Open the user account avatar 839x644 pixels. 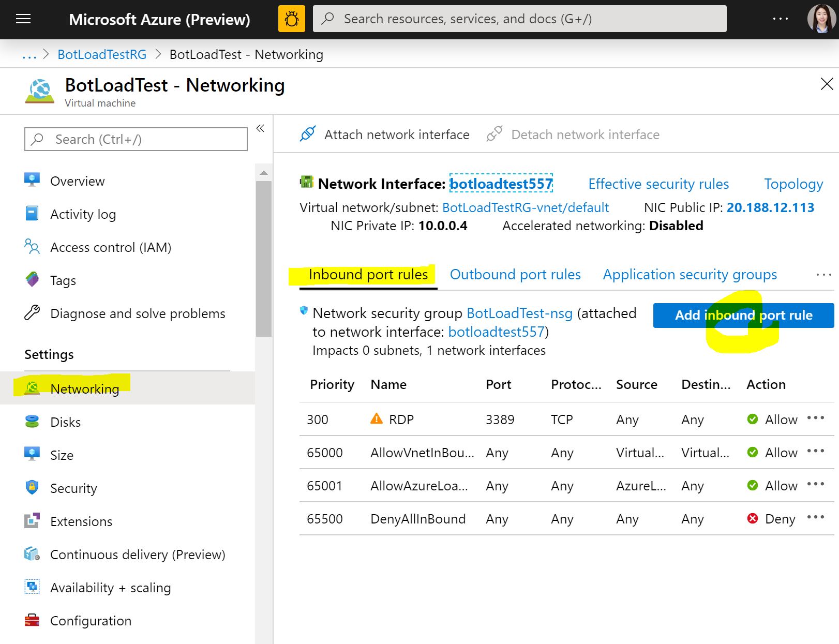(821, 19)
